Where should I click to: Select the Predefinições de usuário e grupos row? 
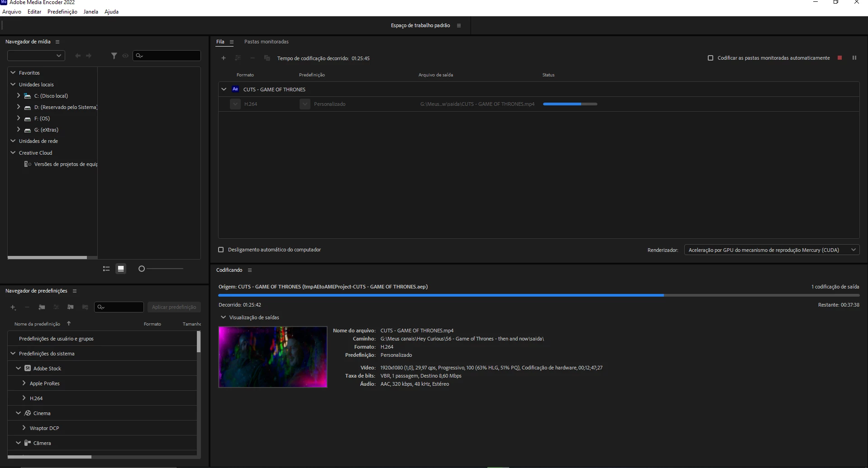click(x=102, y=338)
